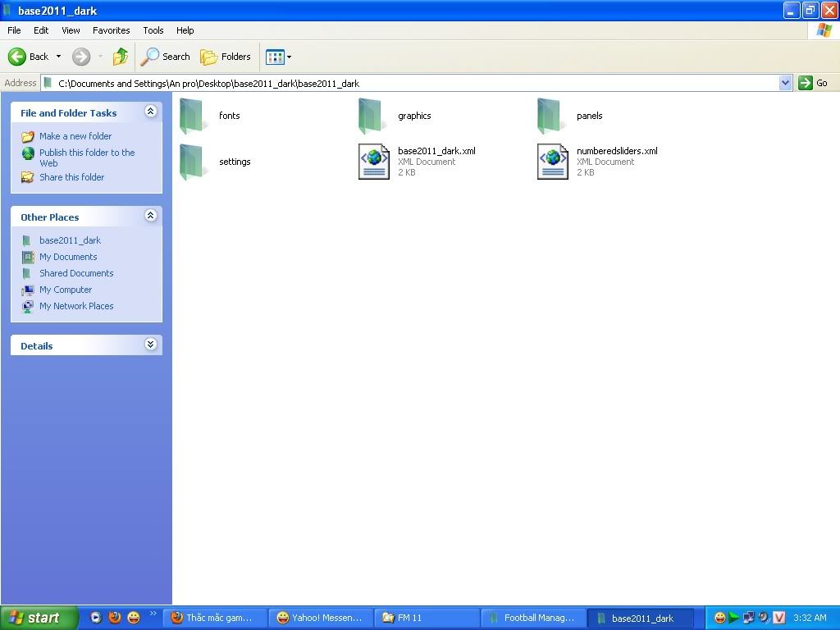Screen dimensions: 840x630
Task: Select the fonts folder icon
Action: coord(193,116)
